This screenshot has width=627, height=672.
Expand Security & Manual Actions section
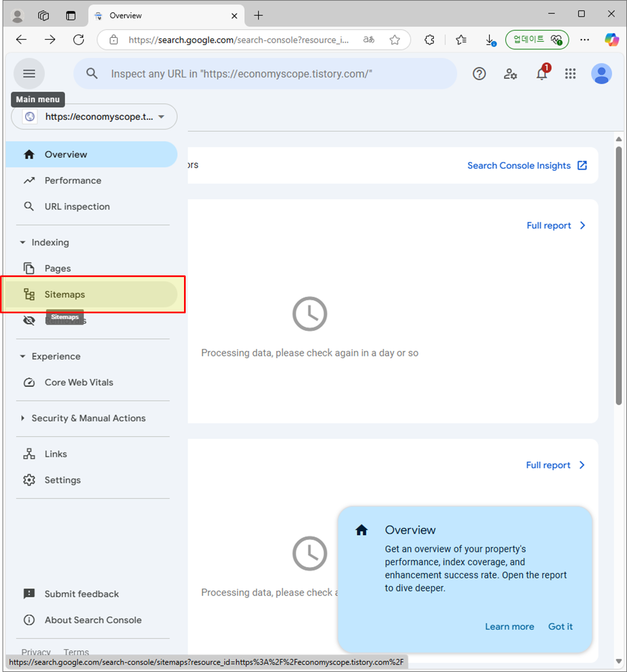[22, 418]
